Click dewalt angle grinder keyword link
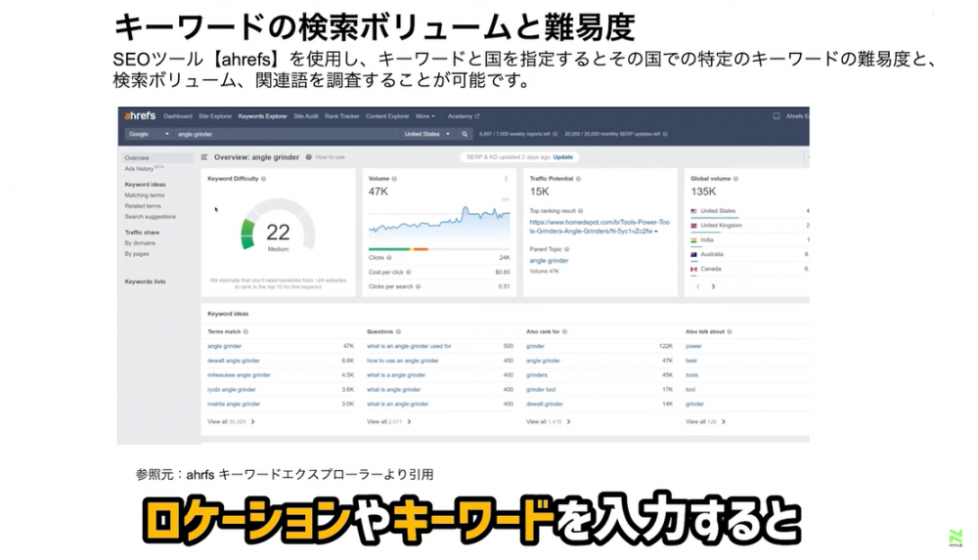The image size is (978, 560). tap(234, 361)
